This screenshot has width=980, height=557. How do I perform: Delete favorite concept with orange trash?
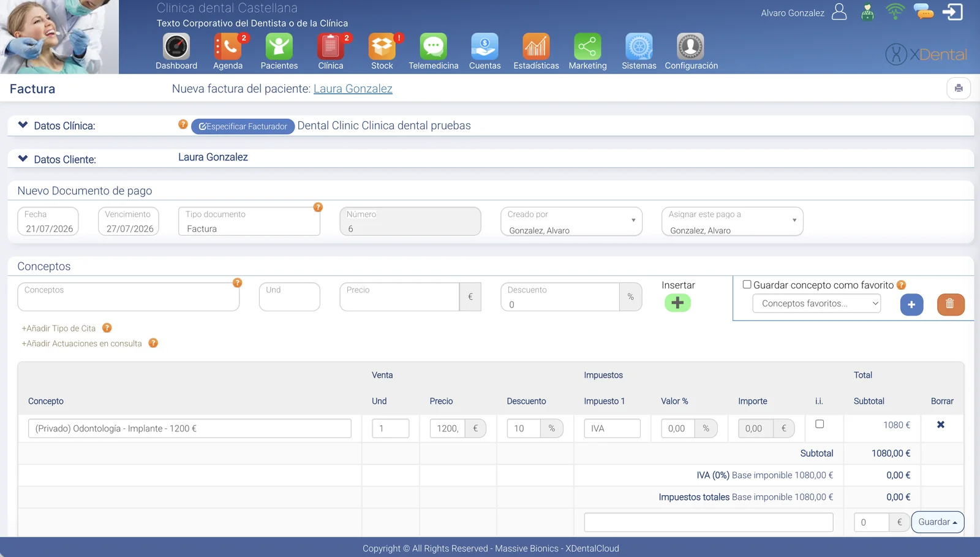951,305
